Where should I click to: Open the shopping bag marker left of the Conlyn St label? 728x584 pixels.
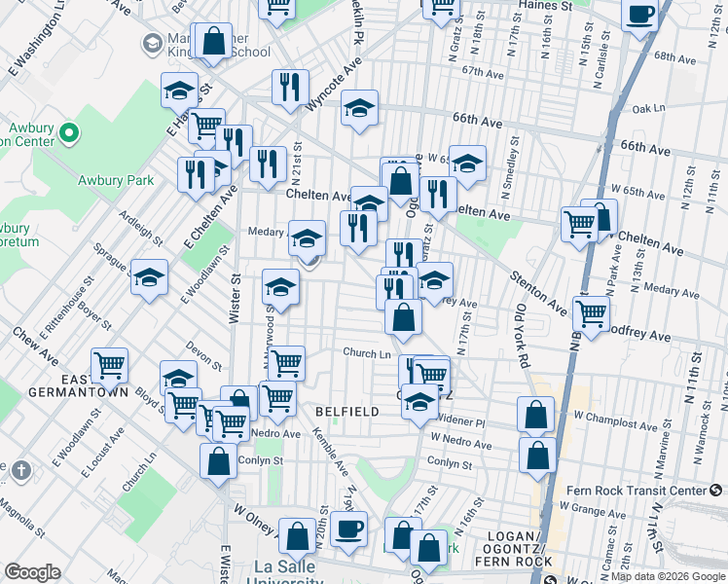218,463
